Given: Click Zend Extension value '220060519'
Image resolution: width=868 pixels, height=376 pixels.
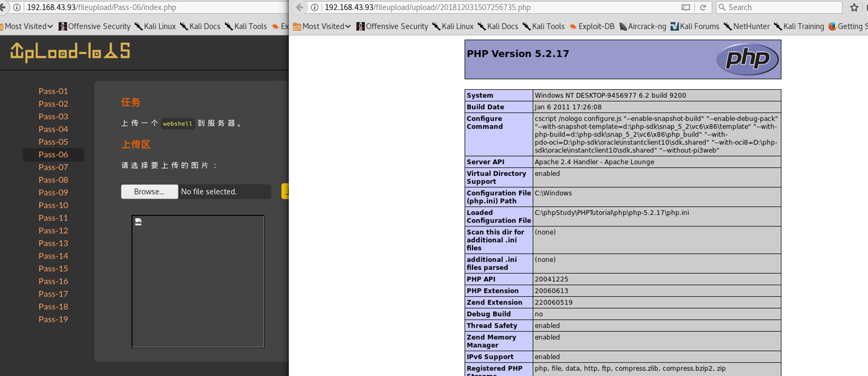Looking at the screenshot, I should point(553,302).
